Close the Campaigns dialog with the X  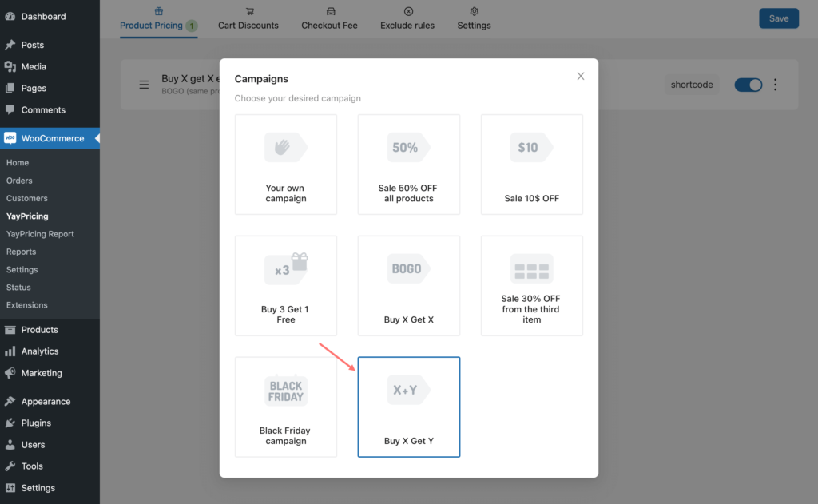pos(581,76)
